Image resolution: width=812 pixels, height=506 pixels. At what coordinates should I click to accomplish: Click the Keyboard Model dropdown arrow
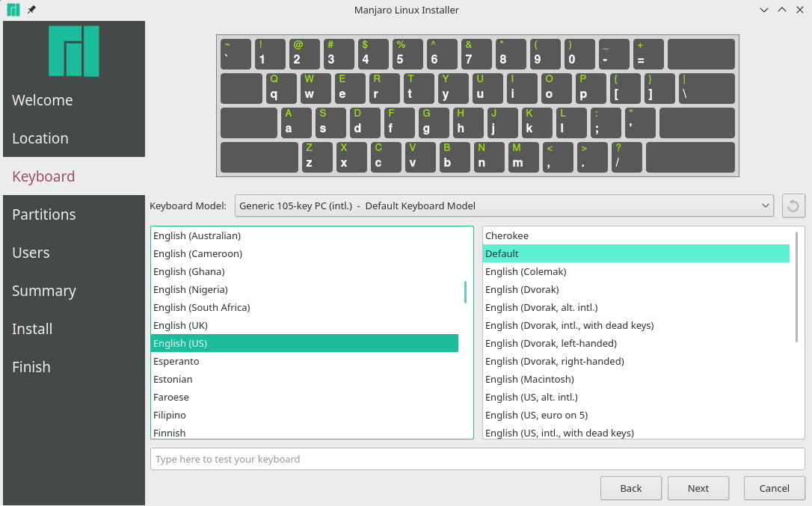coord(765,206)
